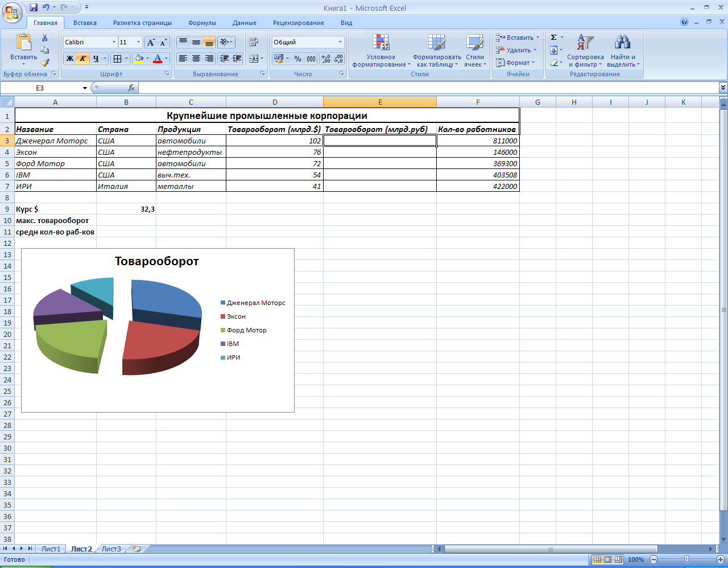Open Cell Styles (Стили ячеек) gallery
This screenshot has height=568, width=728.
pyautogui.click(x=475, y=50)
